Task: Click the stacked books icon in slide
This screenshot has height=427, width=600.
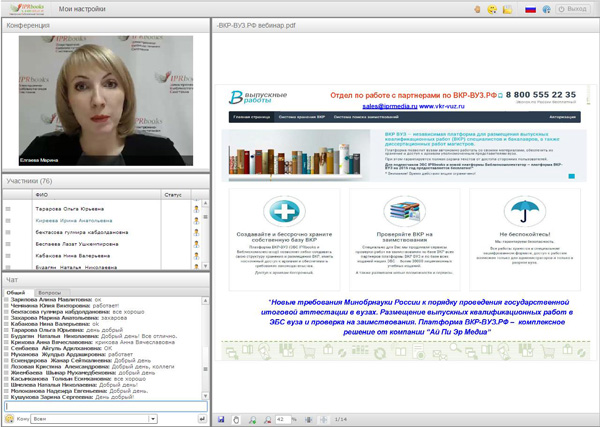Action: coord(404,211)
